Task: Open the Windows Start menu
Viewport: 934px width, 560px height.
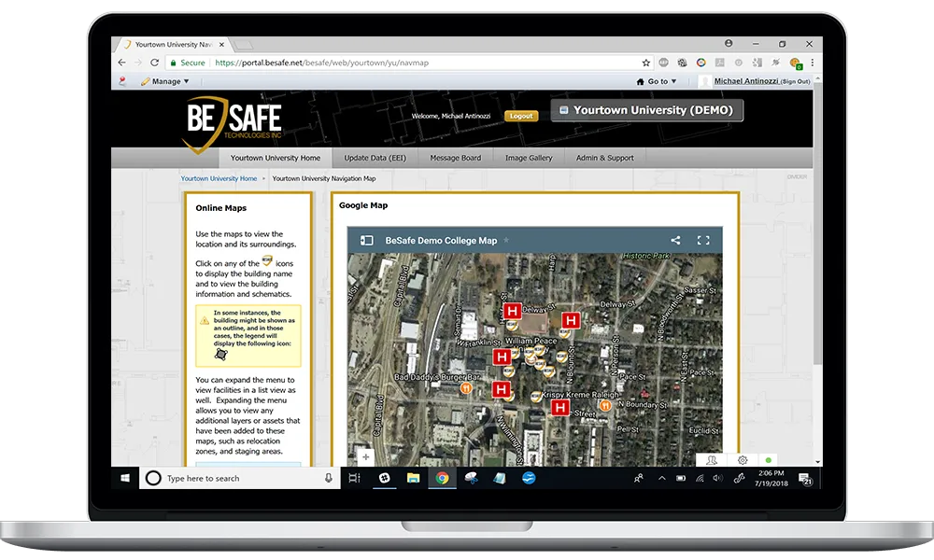Action: pos(125,478)
